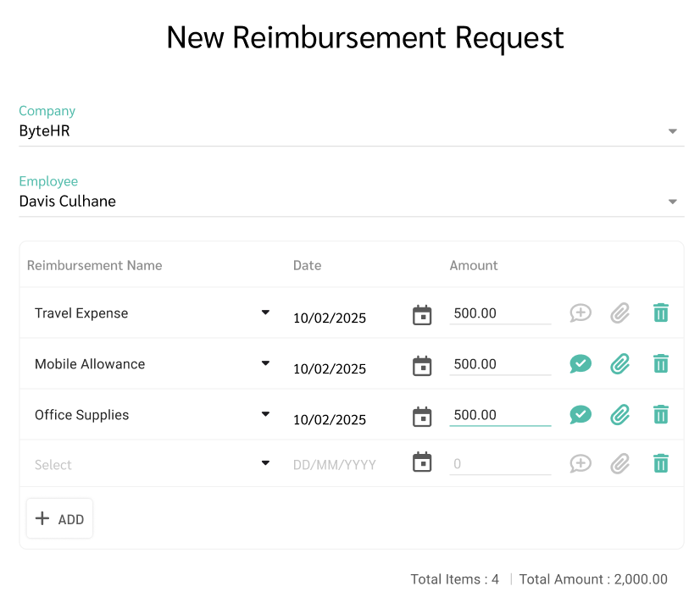Open the Employee dropdown showing Davis Culhane

click(x=352, y=202)
